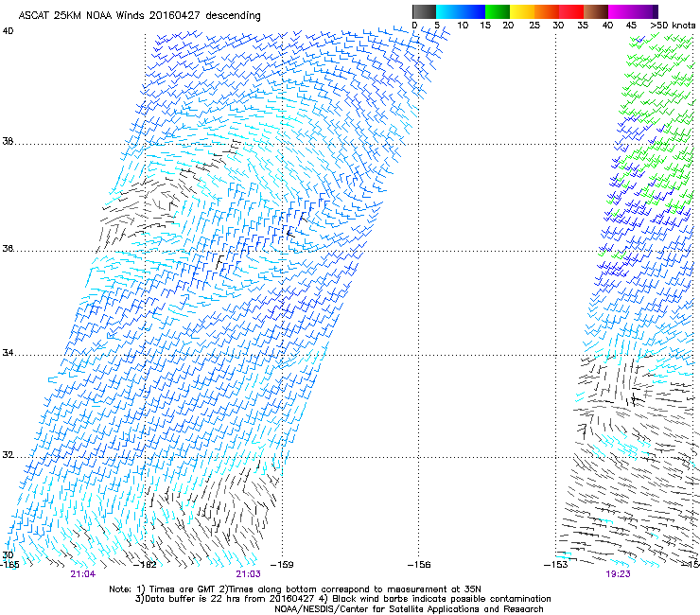This screenshot has height=615, width=700.
Task: Click the 21:04 swath time label
Action: pos(83,574)
